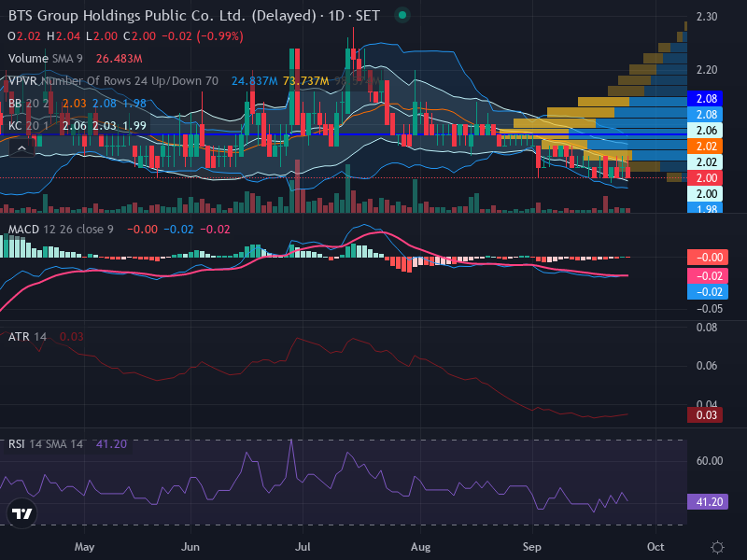Viewport: 747px width, 560px height.
Task: Click the 2.20 price scale label
Action: click(707, 70)
